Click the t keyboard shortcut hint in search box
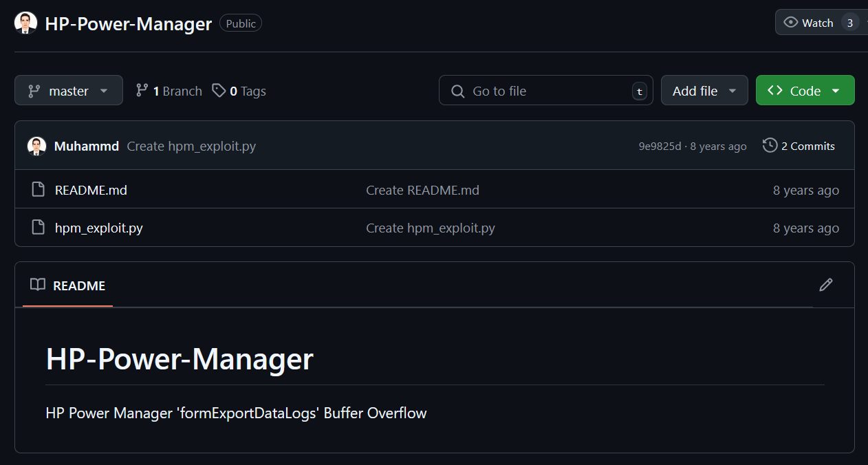This screenshot has height=465, width=868. point(640,91)
